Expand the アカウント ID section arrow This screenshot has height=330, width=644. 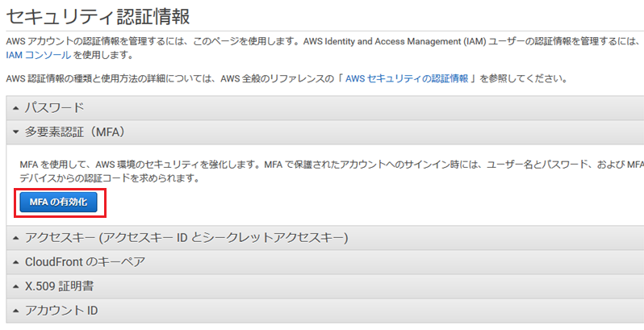[x=16, y=311]
